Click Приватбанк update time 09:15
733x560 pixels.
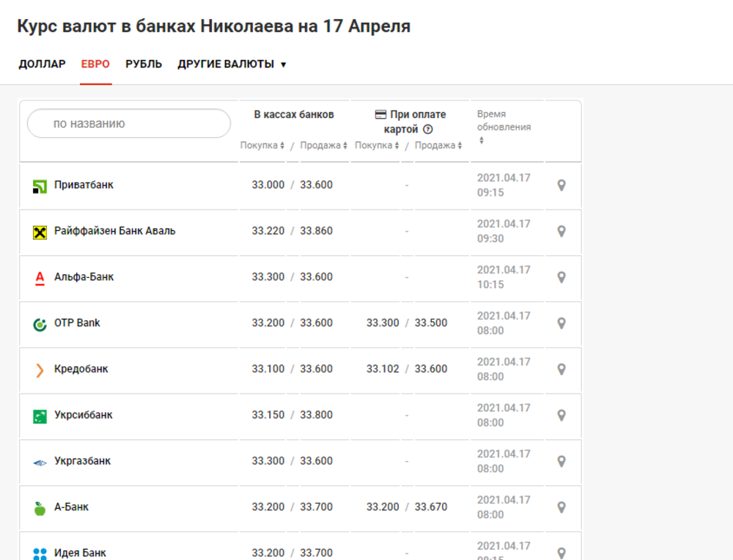(x=490, y=193)
